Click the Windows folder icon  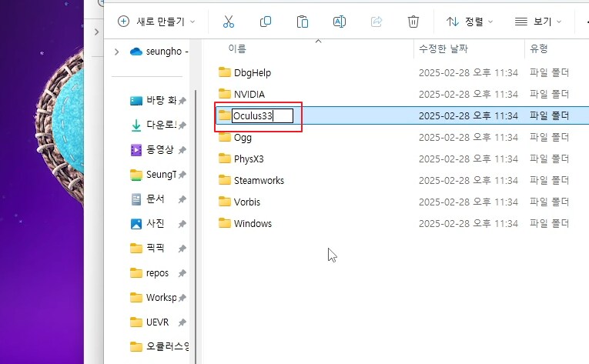(225, 222)
